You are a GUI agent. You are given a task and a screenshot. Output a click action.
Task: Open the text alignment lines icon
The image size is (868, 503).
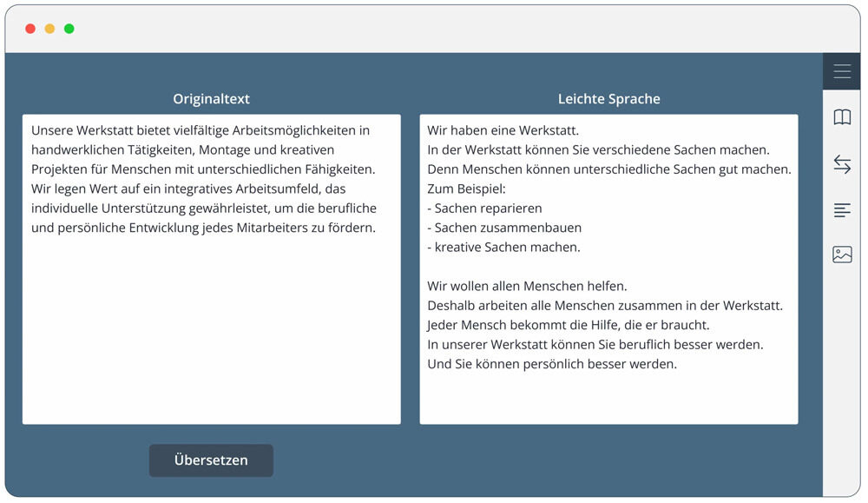(842, 210)
